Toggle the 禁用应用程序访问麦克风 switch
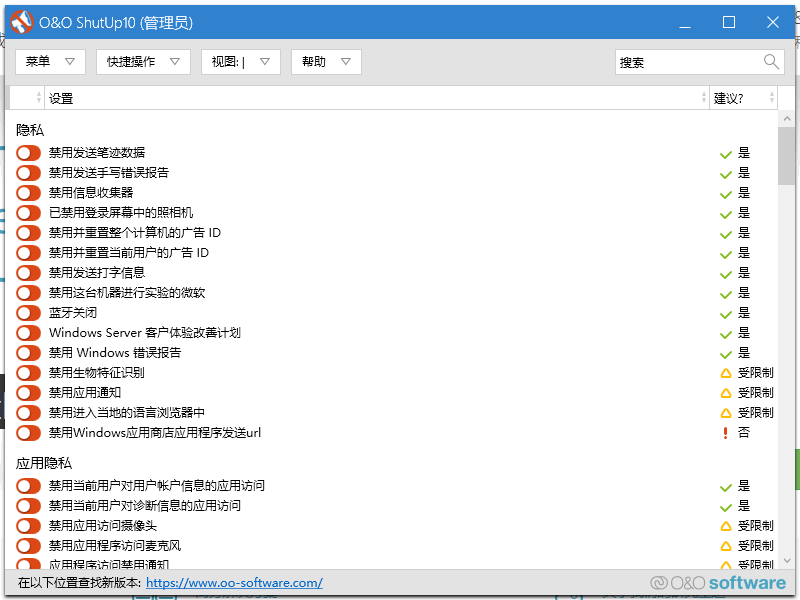 (28, 546)
